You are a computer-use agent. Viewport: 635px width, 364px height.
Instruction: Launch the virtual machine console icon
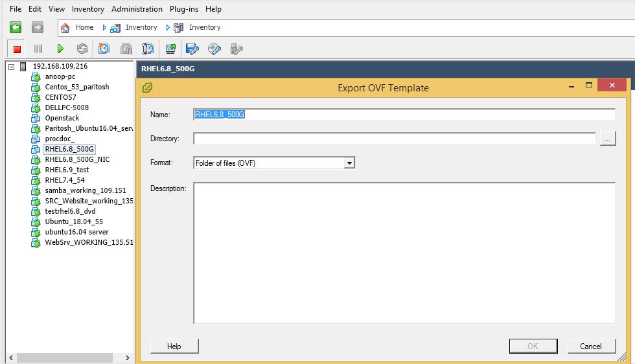point(170,49)
